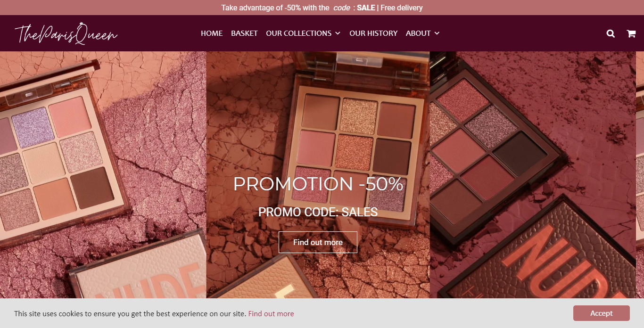Open the BASKET page
This screenshot has height=328, width=644.
click(244, 33)
